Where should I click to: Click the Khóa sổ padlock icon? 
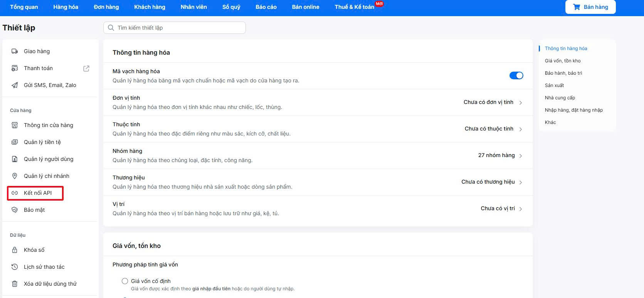15,250
